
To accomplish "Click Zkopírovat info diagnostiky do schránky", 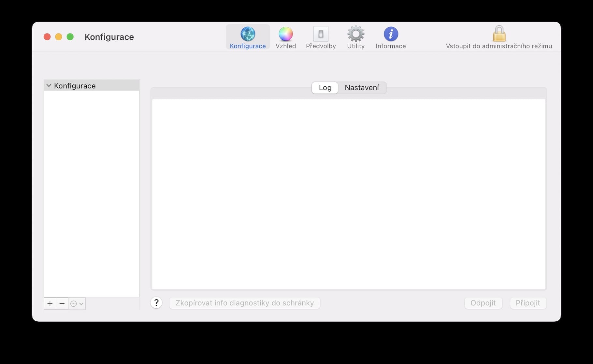I will pyautogui.click(x=245, y=303).
